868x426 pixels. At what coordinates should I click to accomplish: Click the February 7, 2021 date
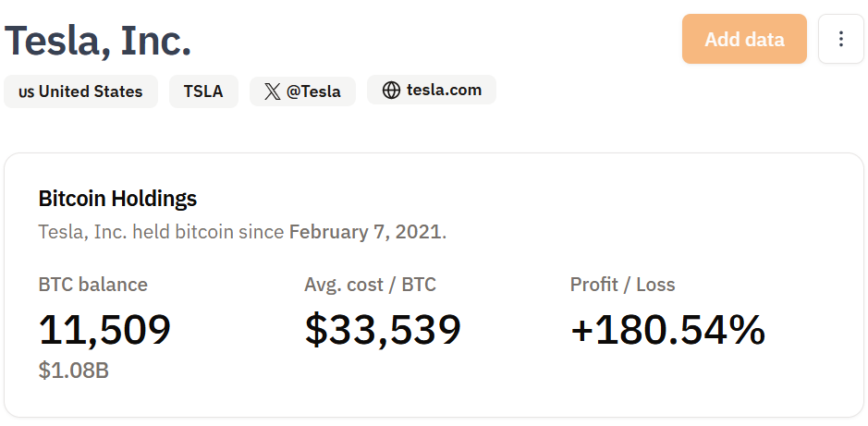tap(365, 231)
